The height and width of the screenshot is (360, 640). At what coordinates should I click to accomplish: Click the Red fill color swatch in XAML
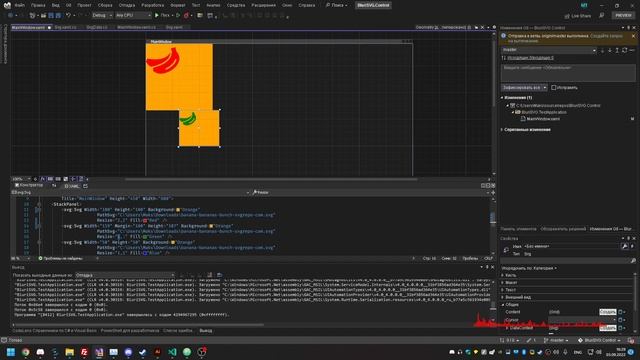click(x=145, y=220)
